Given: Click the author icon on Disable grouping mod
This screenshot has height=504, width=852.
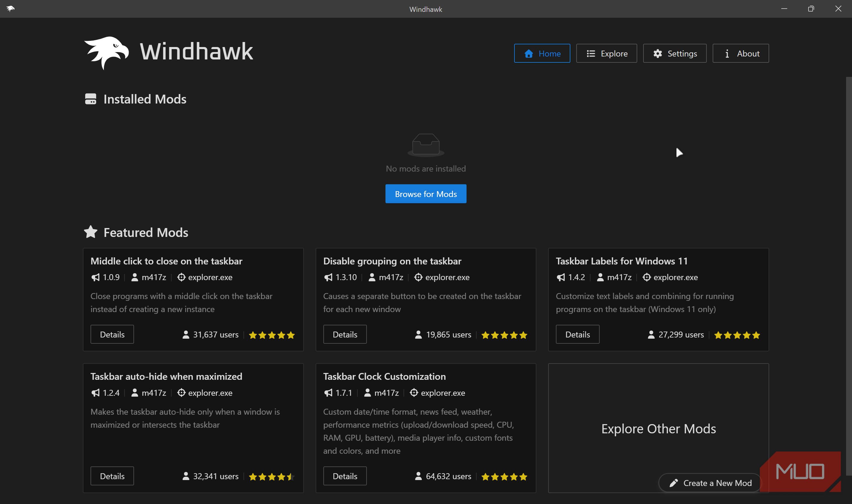Looking at the screenshot, I should click(x=372, y=277).
